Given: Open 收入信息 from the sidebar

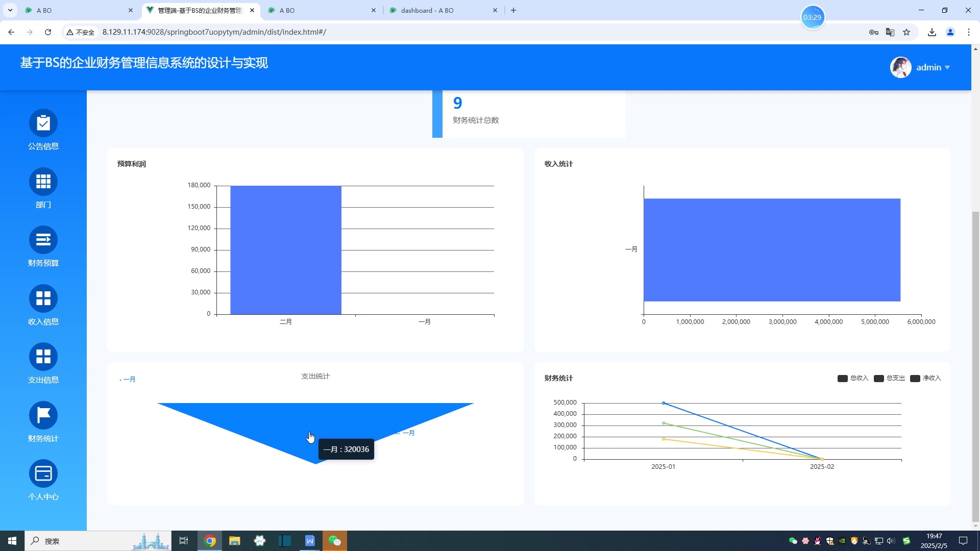Looking at the screenshot, I should (x=43, y=299).
